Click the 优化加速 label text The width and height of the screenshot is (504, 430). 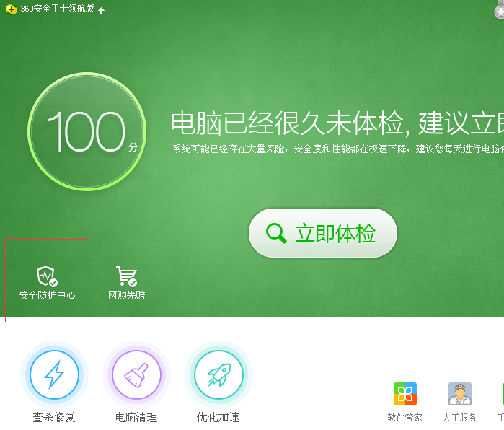[218, 417]
